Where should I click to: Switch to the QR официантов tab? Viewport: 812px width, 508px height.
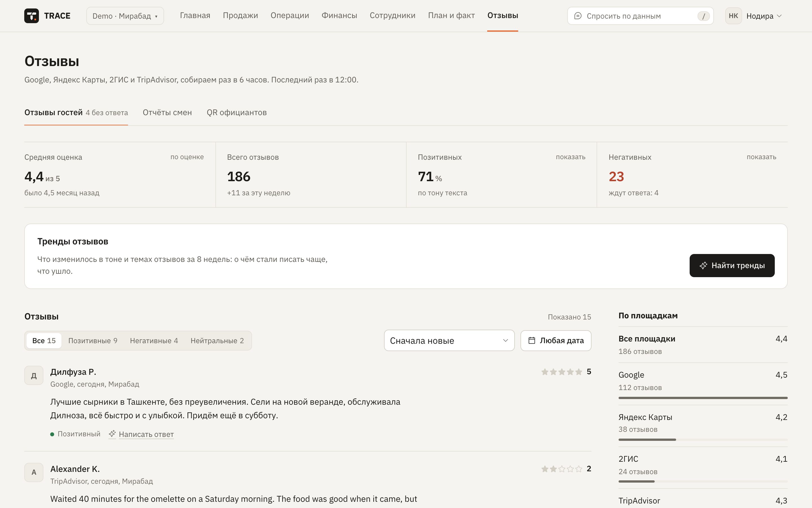click(x=237, y=113)
